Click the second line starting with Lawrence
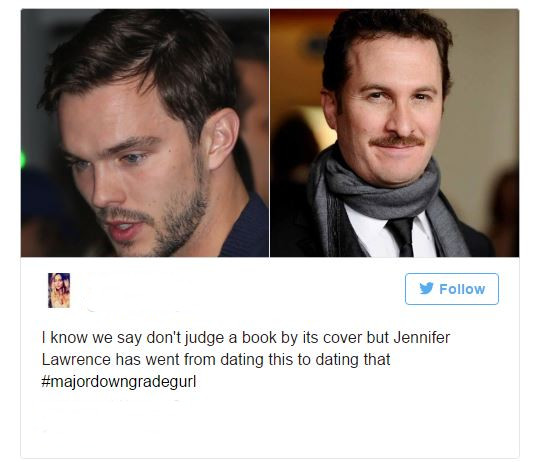 tap(216, 360)
